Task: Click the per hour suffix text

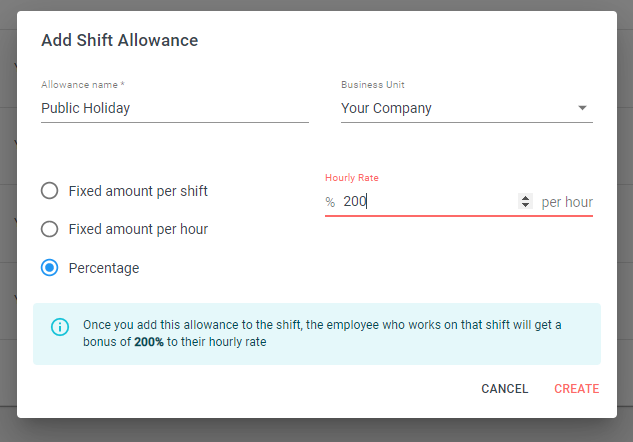Action: tap(567, 202)
